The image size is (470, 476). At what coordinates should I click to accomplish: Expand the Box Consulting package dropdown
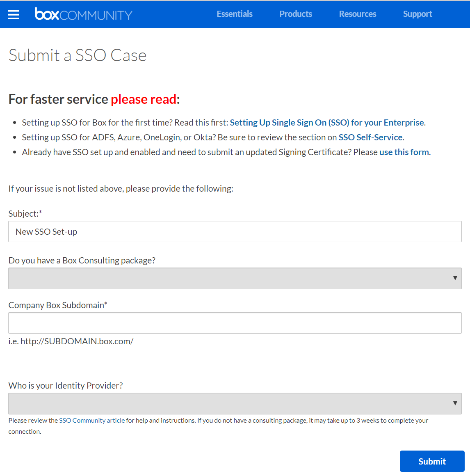pyautogui.click(x=235, y=279)
